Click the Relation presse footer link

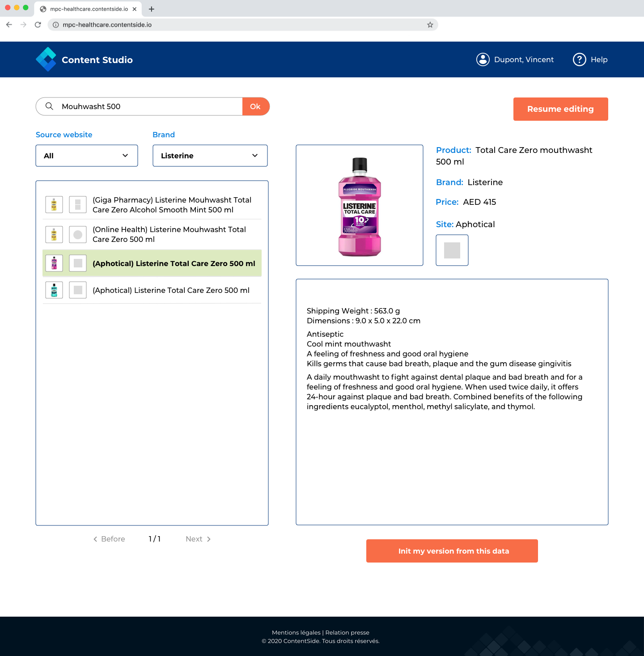point(347,632)
